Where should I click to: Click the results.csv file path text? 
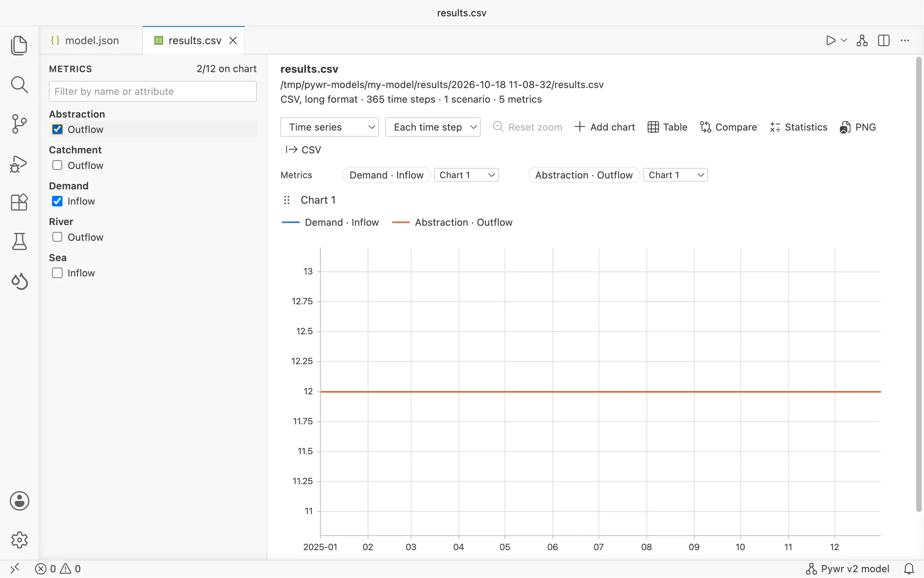(x=442, y=84)
